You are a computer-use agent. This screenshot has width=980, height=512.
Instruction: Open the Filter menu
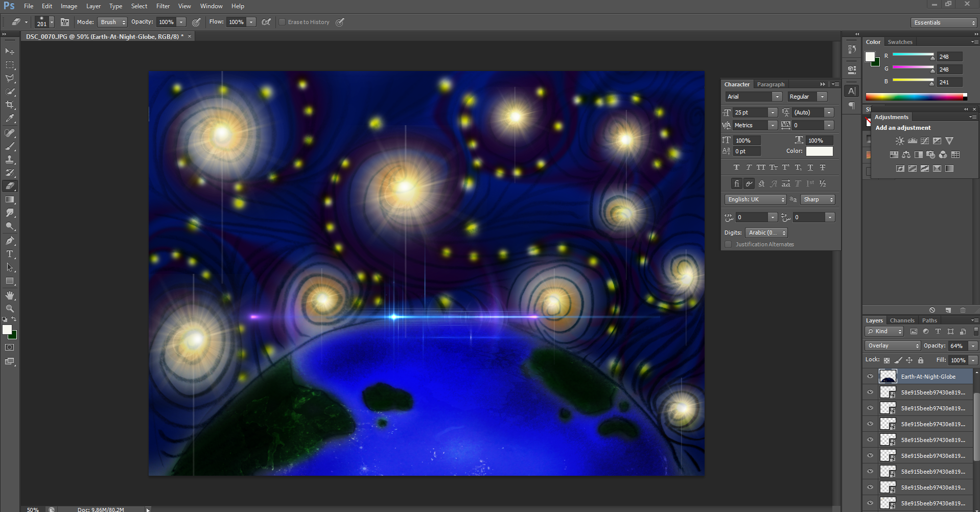pos(163,6)
